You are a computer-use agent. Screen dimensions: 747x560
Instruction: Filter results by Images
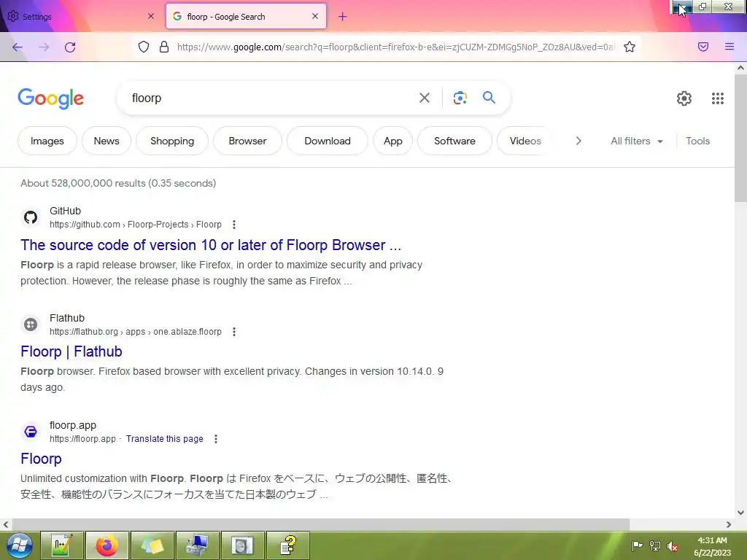47,141
